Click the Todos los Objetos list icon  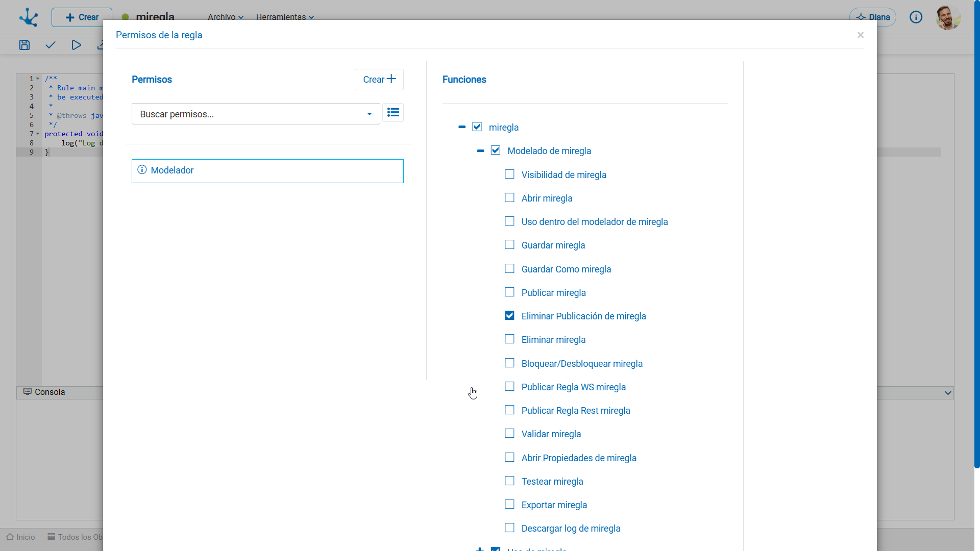51,537
